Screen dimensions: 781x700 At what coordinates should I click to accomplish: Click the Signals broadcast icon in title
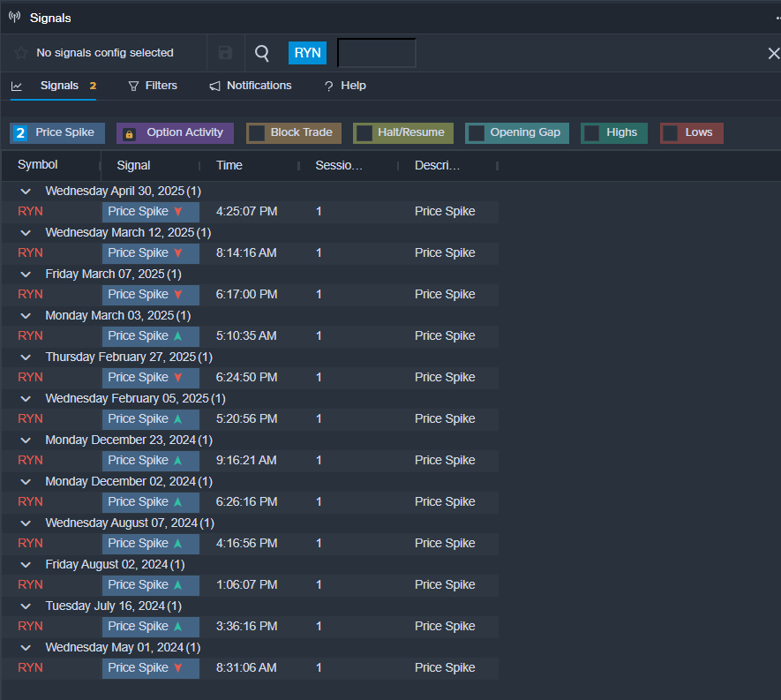[x=14, y=18]
